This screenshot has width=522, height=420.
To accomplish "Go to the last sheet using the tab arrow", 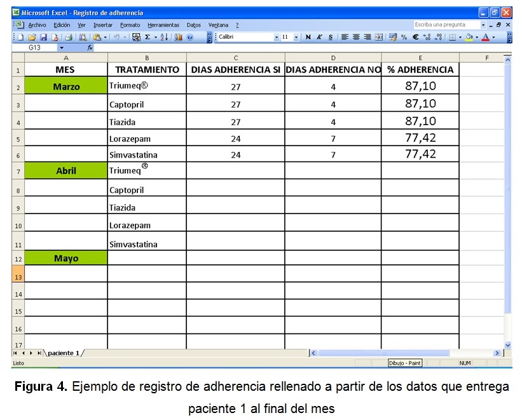I will [39, 353].
